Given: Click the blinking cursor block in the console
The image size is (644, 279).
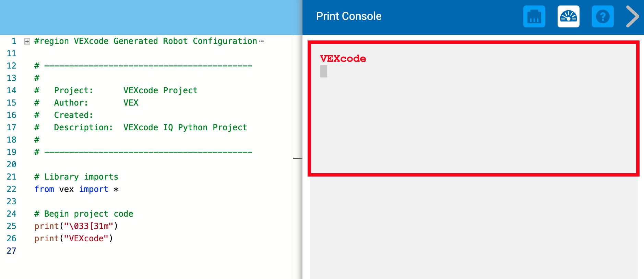Looking at the screenshot, I should pyautogui.click(x=323, y=72).
